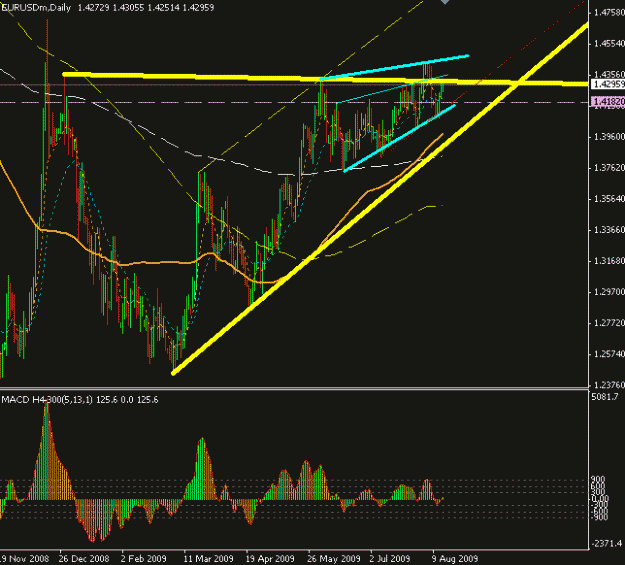Click the 2 Jul 2009 date label
The width and height of the screenshot is (625, 565).
pyautogui.click(x=390, y=559)
